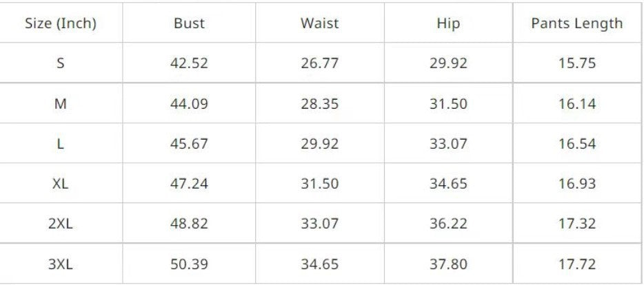Select bust value 45.67 in L row

[189, 144]
